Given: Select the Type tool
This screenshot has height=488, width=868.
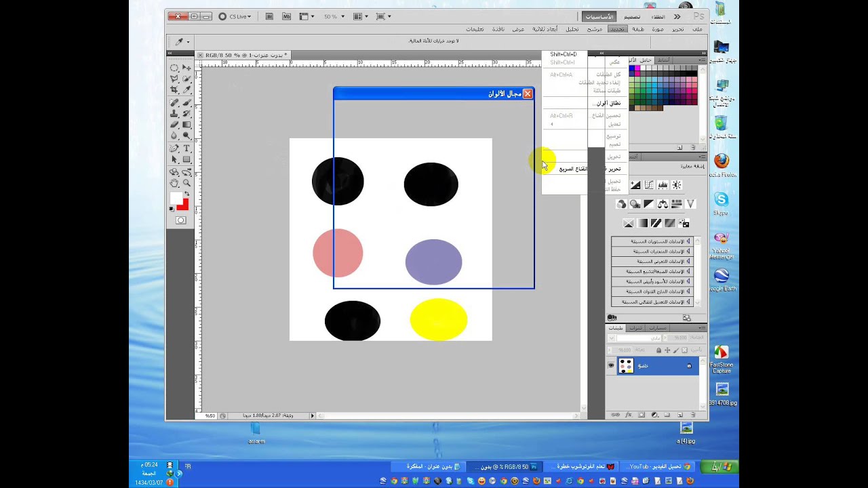Looking at the screenshot, I should (x=187, y=148).
